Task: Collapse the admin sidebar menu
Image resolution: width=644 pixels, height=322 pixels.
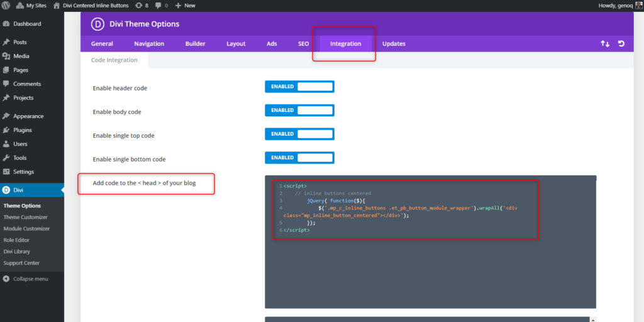Action: tap(25, 279)
